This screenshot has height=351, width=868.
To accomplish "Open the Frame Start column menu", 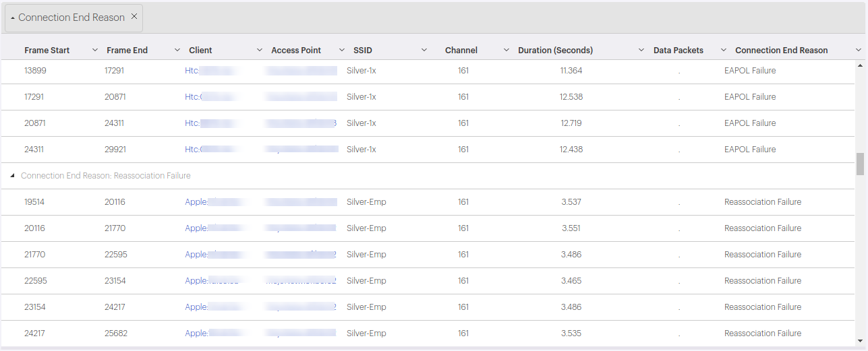I will (94, 51).
